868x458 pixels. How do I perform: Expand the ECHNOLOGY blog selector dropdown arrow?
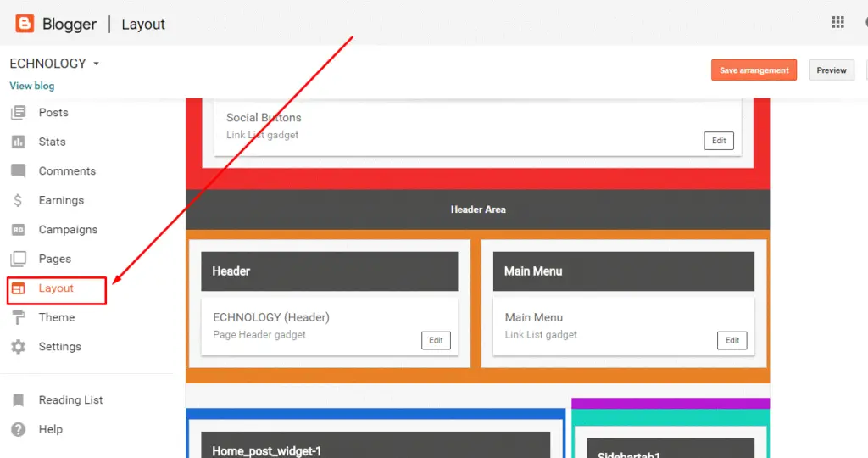[x=97, y=64]
